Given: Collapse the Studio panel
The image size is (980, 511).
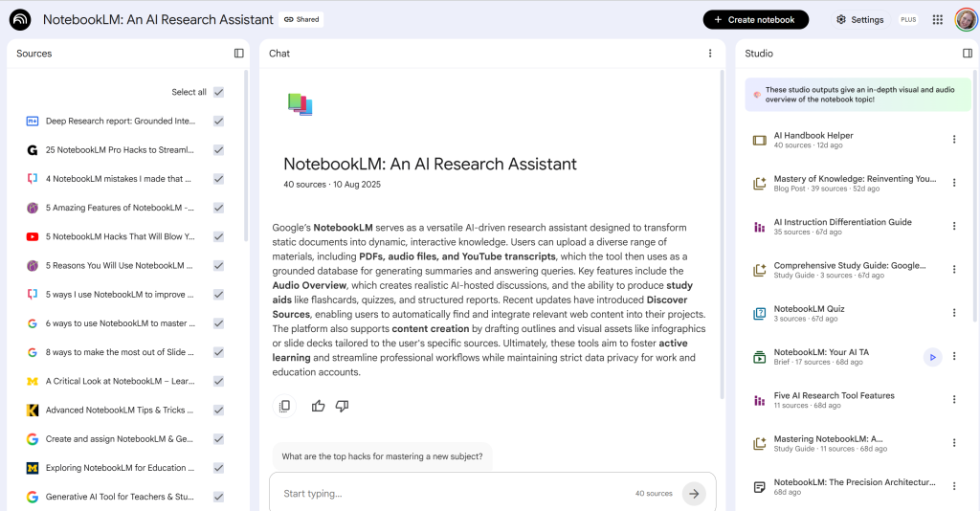Looking at the screenshot, I should 968,53.
